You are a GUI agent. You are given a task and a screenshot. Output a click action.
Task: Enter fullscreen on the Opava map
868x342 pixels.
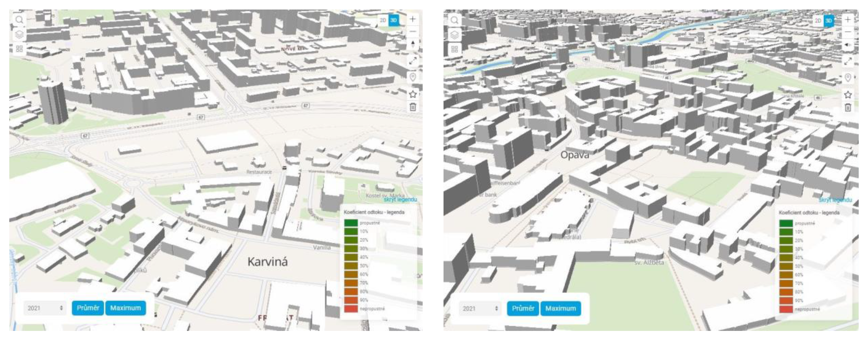click(848, 61)
